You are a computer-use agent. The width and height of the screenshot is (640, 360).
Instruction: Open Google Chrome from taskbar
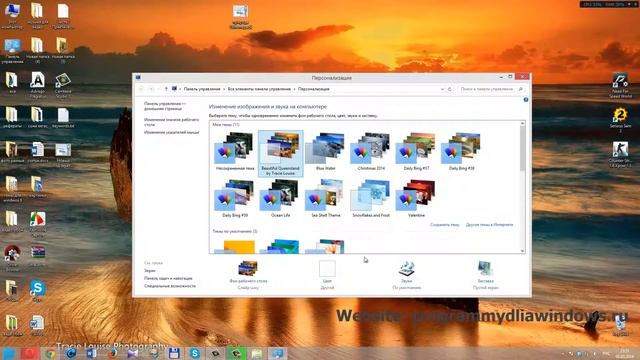click(51, 353)
